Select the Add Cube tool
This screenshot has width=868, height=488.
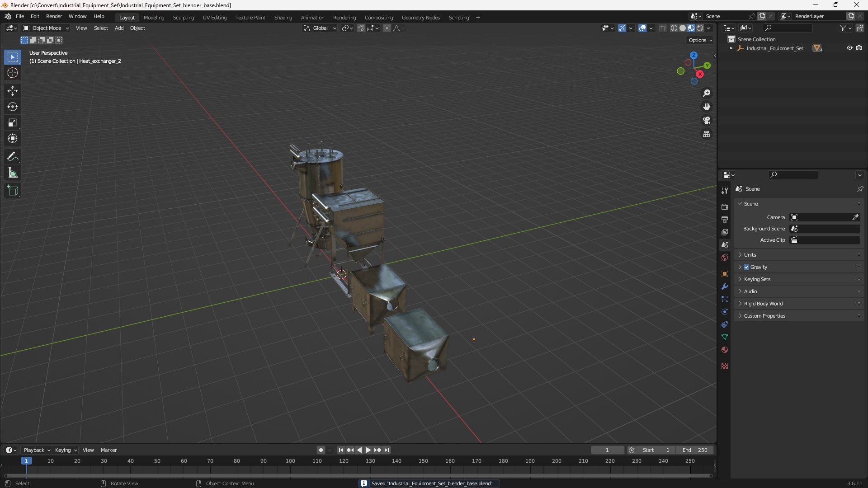click(13, 191)
